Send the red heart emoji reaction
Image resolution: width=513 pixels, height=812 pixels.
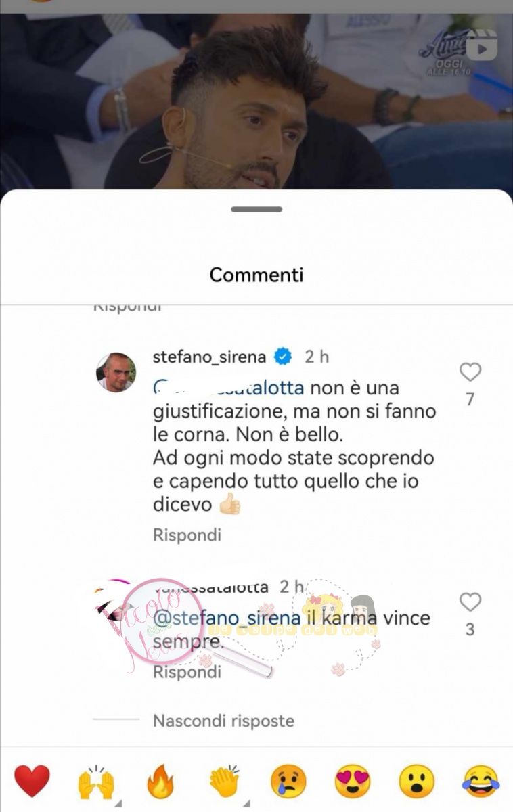tap(32, 782)
